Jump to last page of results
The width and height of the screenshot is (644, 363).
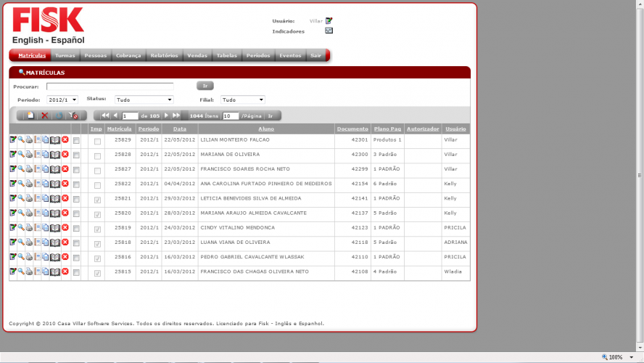coord(176,115)
